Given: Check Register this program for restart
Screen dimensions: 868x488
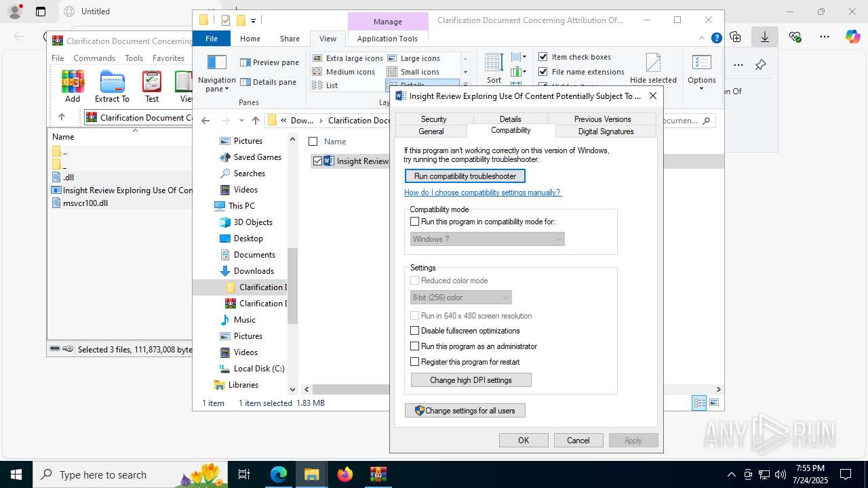Looking at the screenshot, I should (x=415, y=362).
